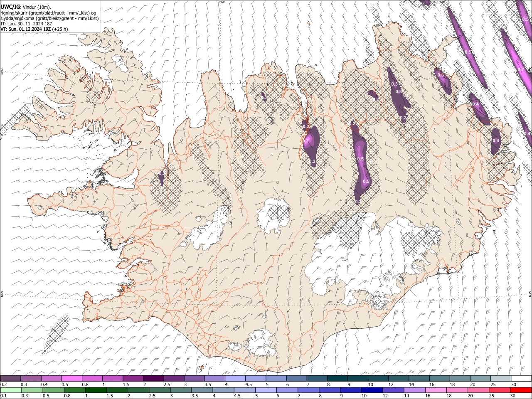
Task: Click the pink 0.5–0.8 swatch in upper legend row
Action: (72, 378)
